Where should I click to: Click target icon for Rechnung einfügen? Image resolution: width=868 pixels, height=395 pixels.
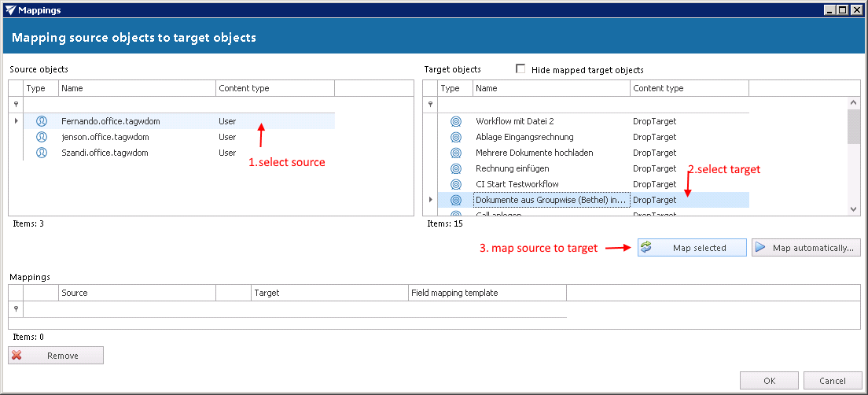pyautogui.click(x=455, y=168)
